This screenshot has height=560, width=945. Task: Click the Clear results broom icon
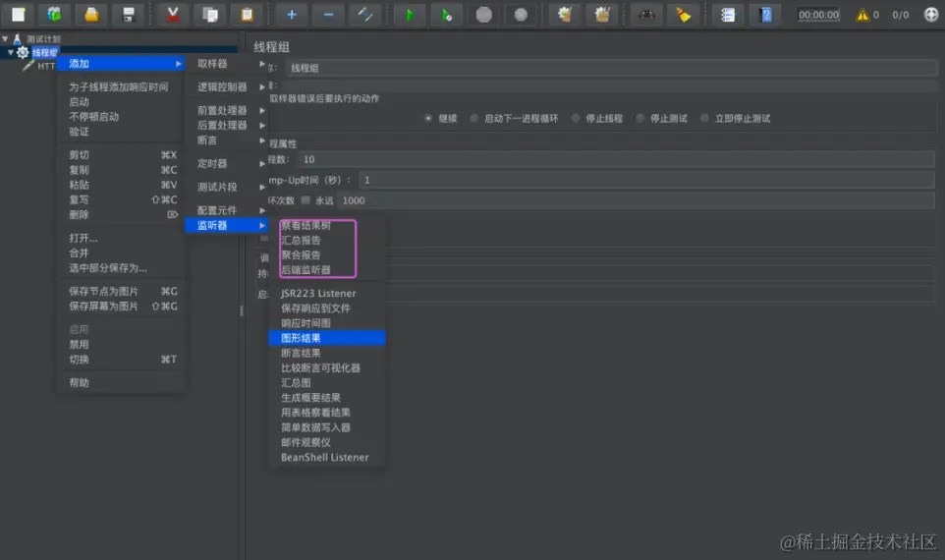pos(565,15)
